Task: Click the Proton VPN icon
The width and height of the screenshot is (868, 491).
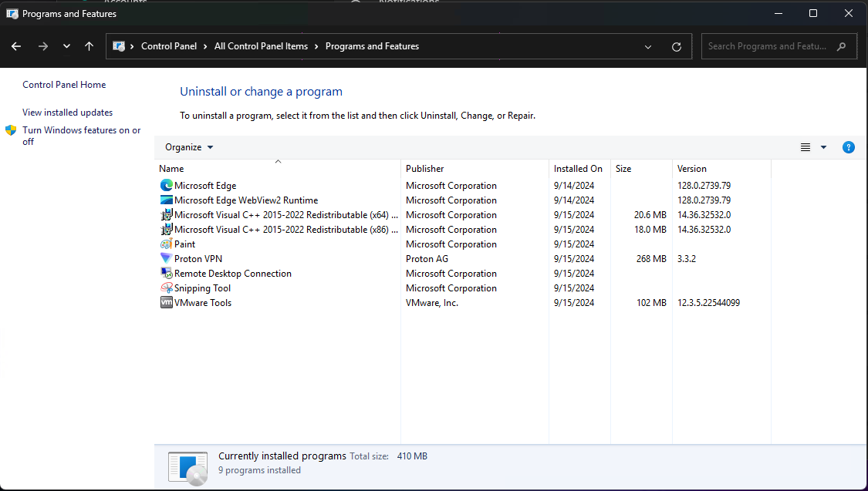Action: coord(166,258)
